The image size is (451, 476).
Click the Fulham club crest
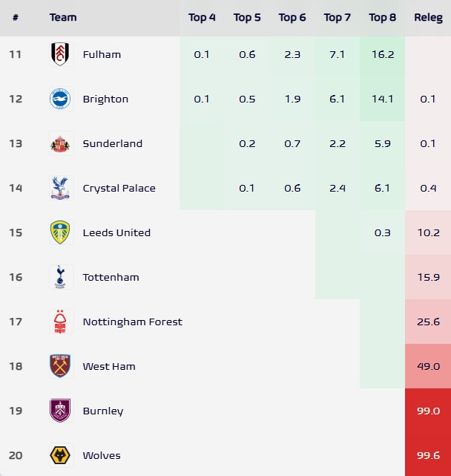60,54
